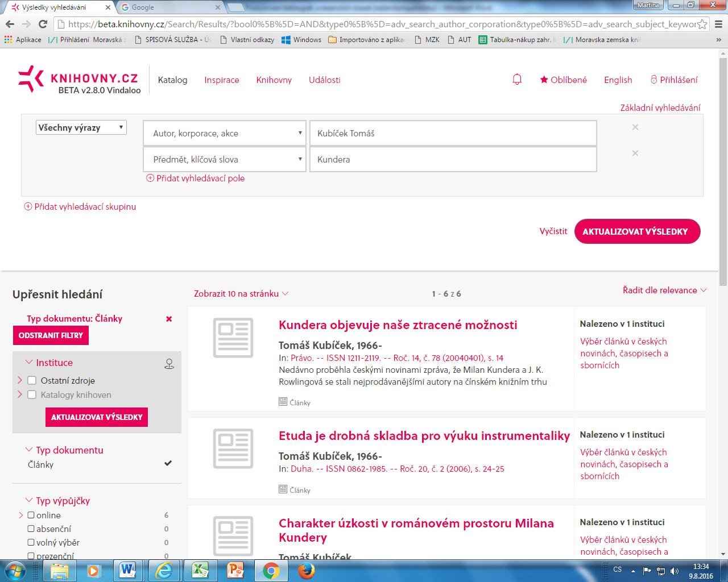Click the Kundera search field
This screenshot has width=728, height=582.
click(453, 159)
